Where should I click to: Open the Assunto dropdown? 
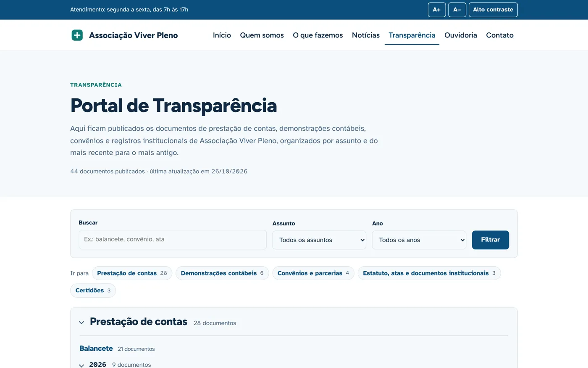pos(319,240)
